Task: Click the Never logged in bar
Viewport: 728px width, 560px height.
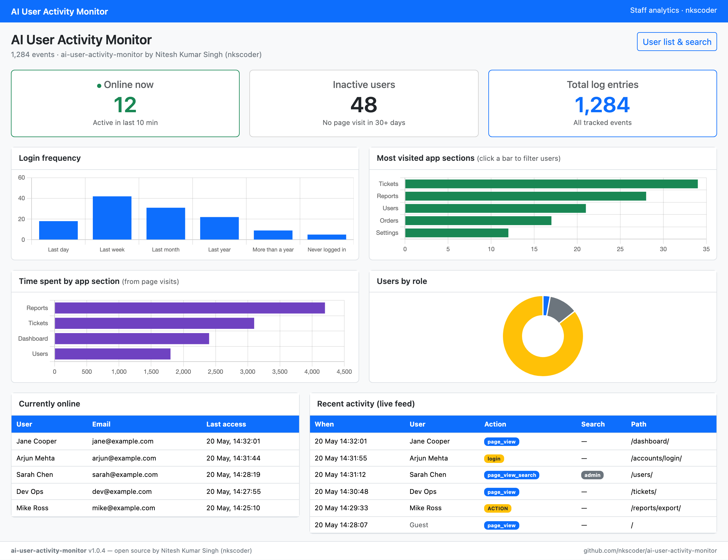Action: coord(327,237)
